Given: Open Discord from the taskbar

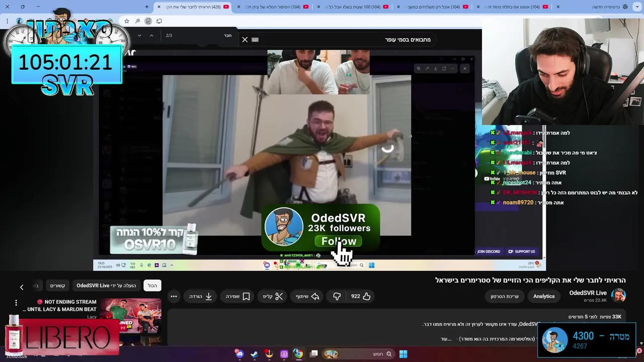Looking at the screenshot, I should click(x=239, y=354).
